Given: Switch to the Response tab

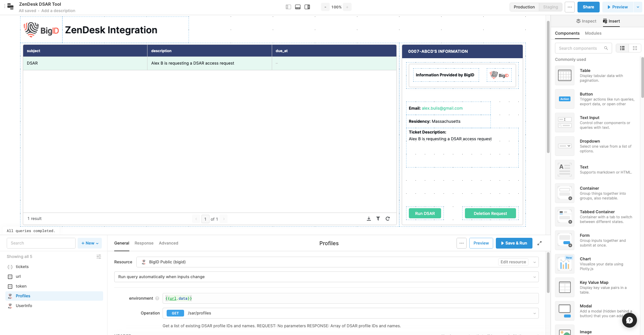Looking at the screenshot, I should 144,243.
